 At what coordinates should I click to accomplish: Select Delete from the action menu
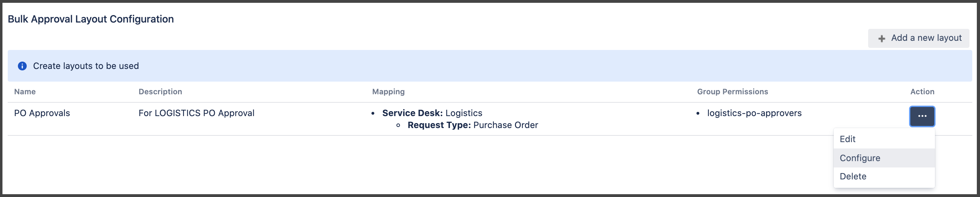pyautogui.click(x=853, y=176)
